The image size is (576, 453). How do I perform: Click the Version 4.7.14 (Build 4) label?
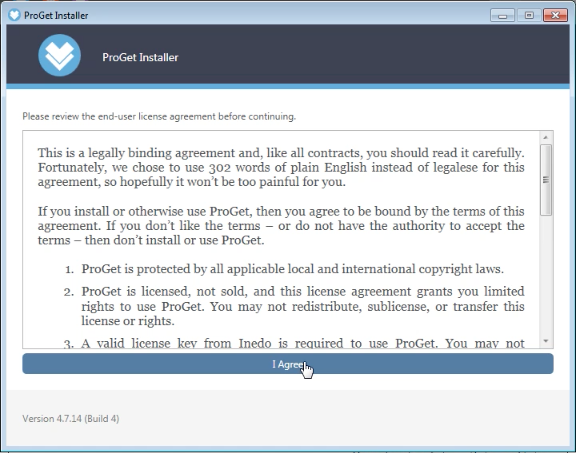[71, 418]
